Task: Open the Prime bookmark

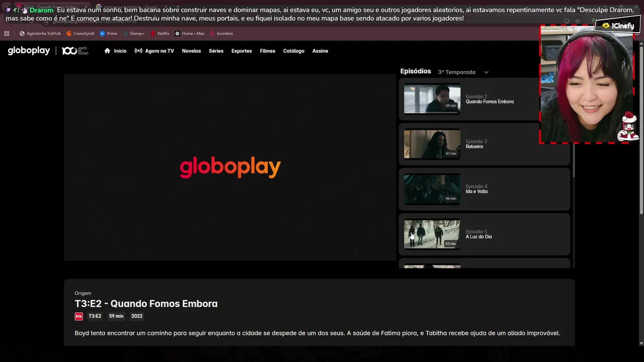Action: (x=109, y=34)
